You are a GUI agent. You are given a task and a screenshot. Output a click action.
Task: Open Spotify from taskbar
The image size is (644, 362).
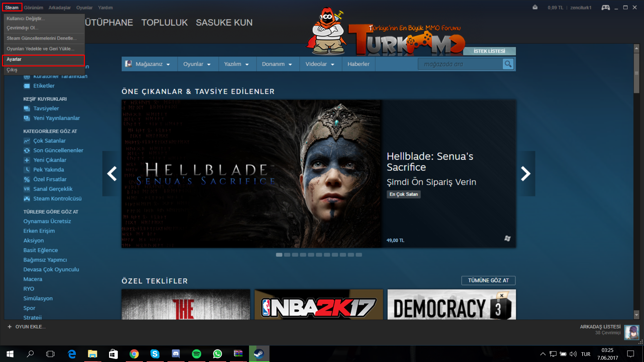click(196, 354)
